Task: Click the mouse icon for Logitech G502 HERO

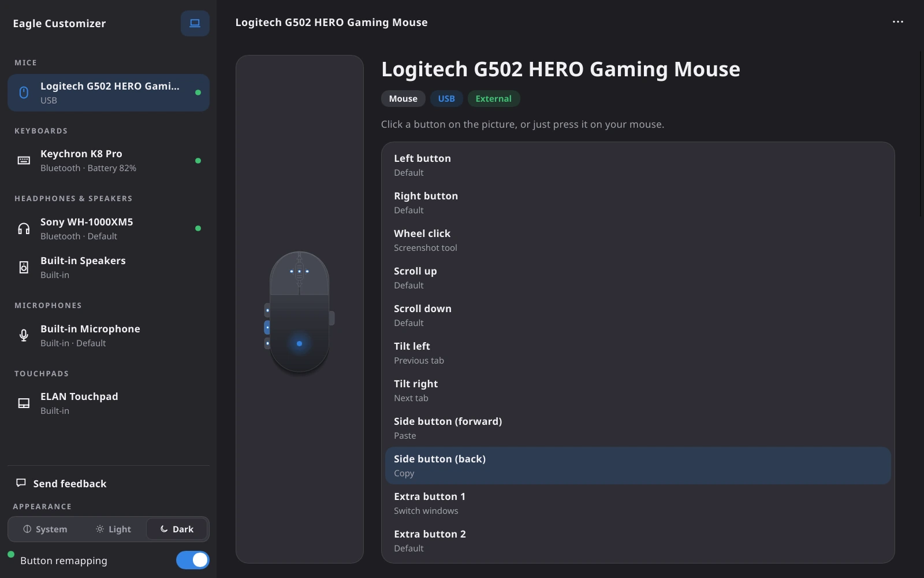Action: pyautogui.click(x=24, y=92)
